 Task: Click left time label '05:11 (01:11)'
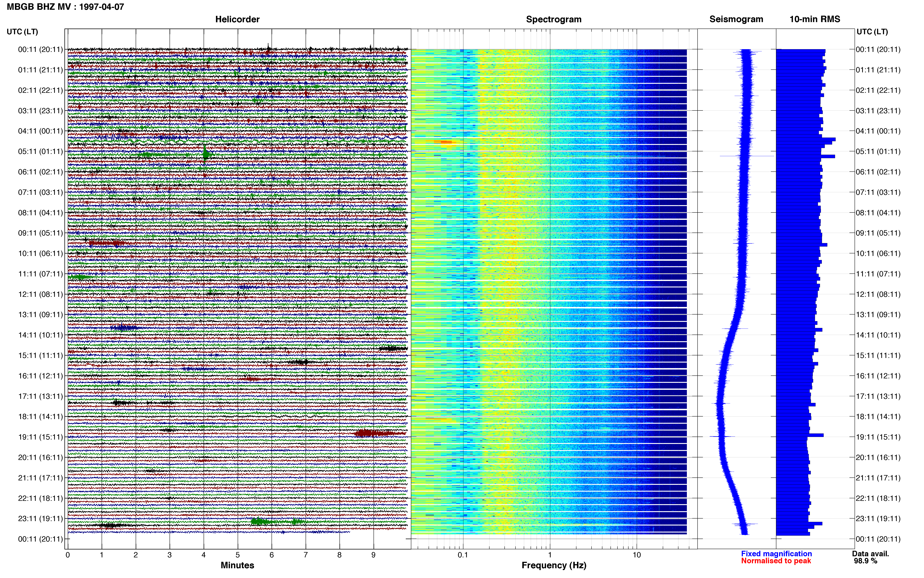(x=41, y=151)
